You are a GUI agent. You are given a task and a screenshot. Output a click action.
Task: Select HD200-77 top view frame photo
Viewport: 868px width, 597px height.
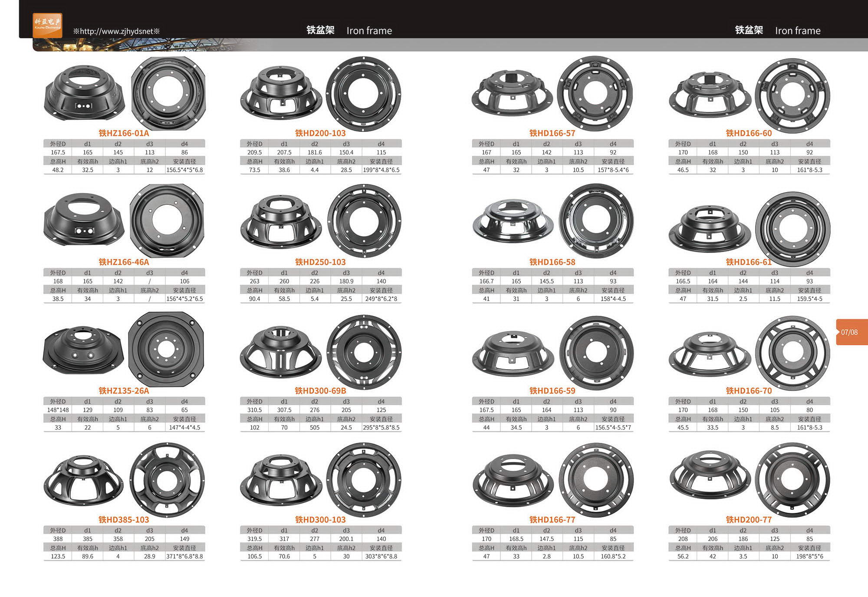(793, 480)
